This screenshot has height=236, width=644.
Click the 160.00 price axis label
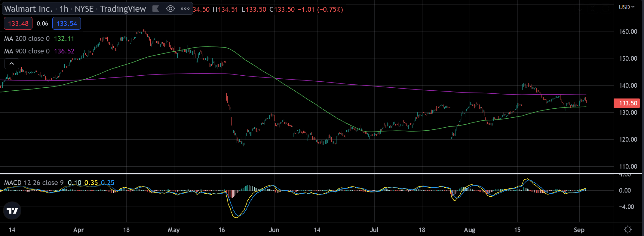pyautogui.click(x=628, y=32)
